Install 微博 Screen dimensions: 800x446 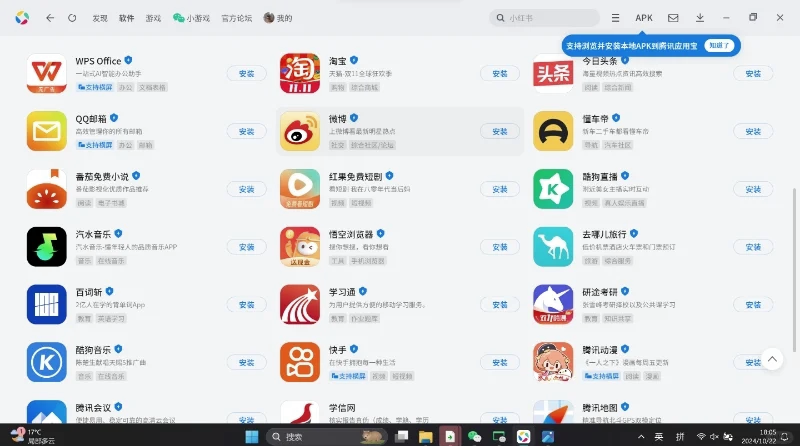[499, 131]
